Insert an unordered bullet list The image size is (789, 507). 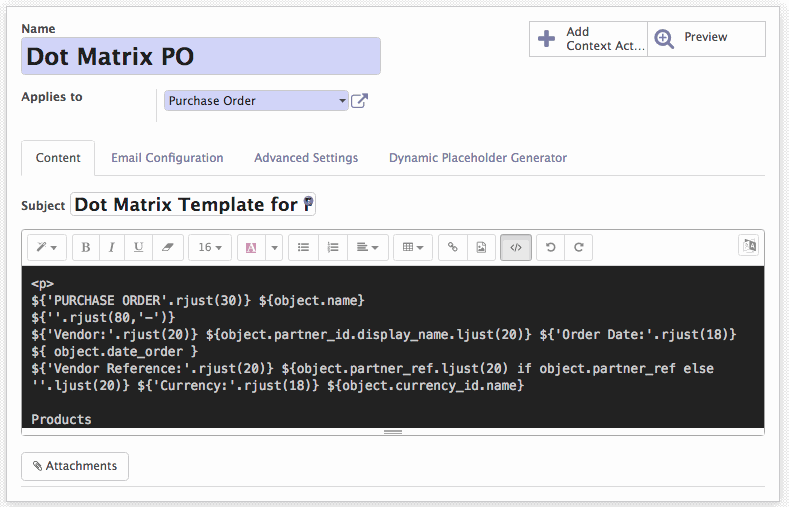(303, 247)
